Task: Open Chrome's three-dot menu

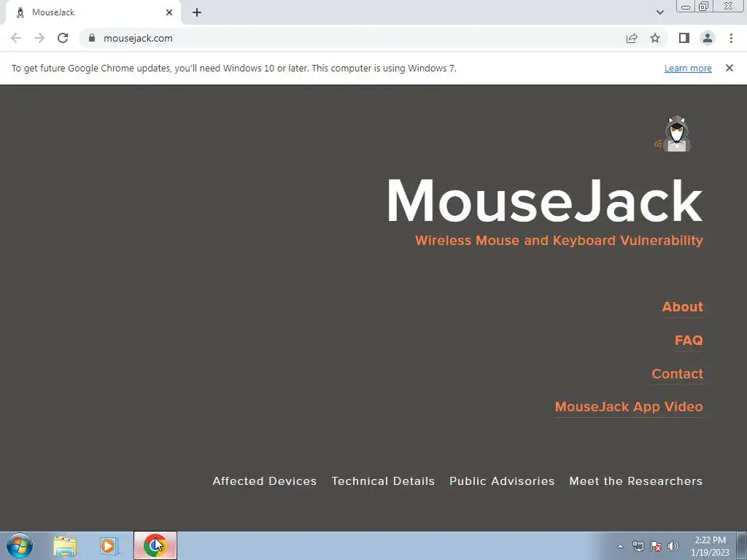Action: click(x=731, y=38)
